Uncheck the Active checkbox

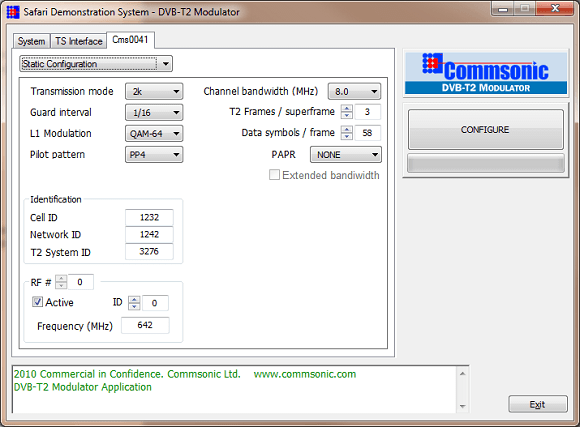37,302
